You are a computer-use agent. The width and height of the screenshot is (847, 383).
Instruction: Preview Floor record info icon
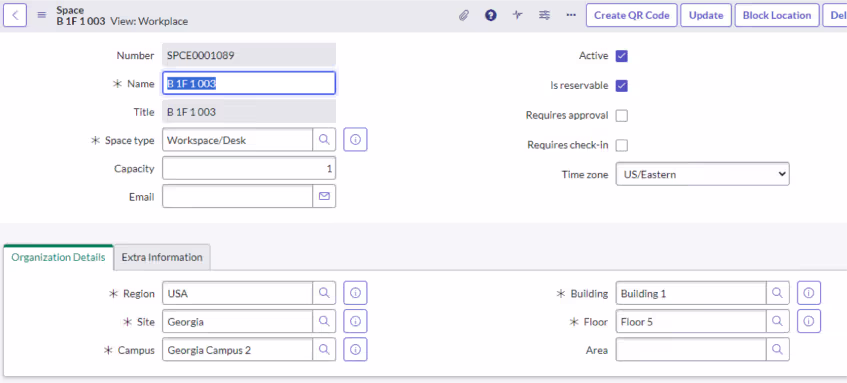point(809,321)
